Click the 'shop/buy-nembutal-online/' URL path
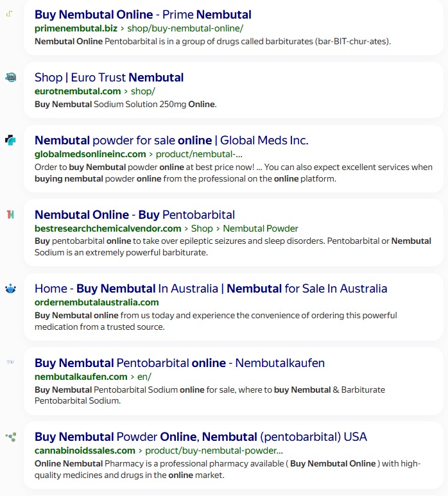The image size is (448, 496). (185, 28)
